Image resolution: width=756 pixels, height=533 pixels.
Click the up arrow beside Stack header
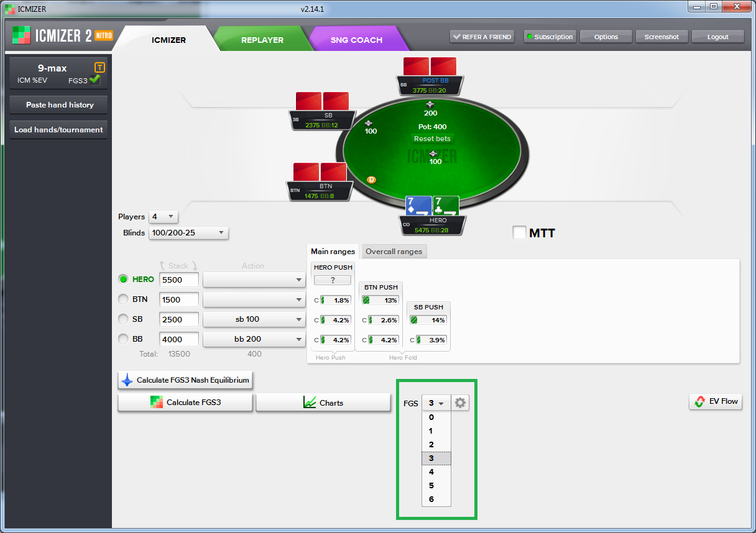[163, 266]
